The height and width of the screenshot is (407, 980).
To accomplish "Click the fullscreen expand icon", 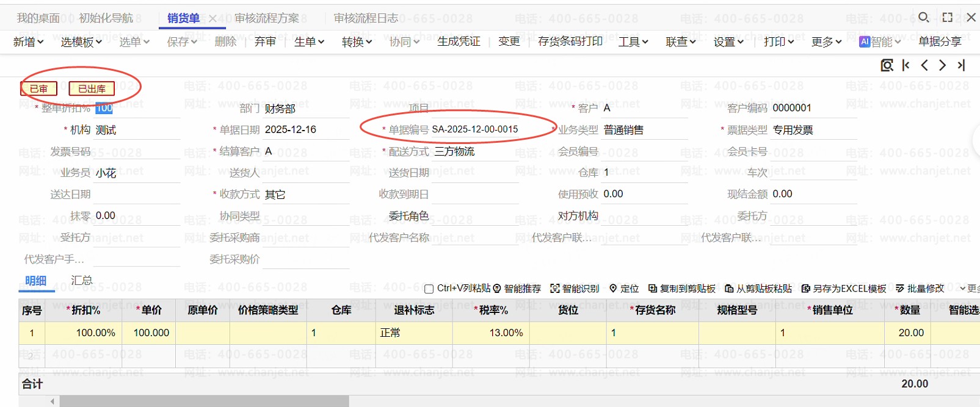I will pos(948,18).
